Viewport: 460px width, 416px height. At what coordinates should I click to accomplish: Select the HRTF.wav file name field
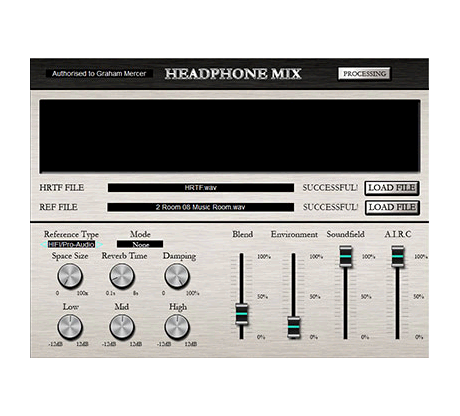point(201,188)
